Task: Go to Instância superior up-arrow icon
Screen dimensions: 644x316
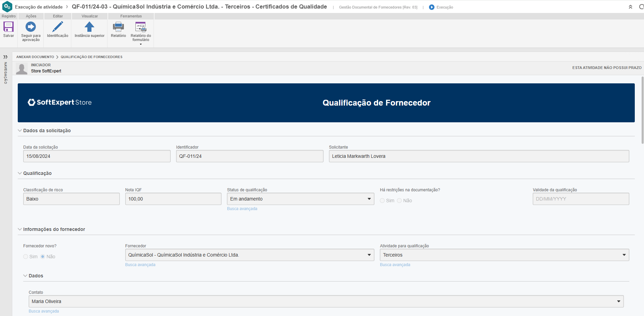Action: pyautogui.click(x=89, y=27)
